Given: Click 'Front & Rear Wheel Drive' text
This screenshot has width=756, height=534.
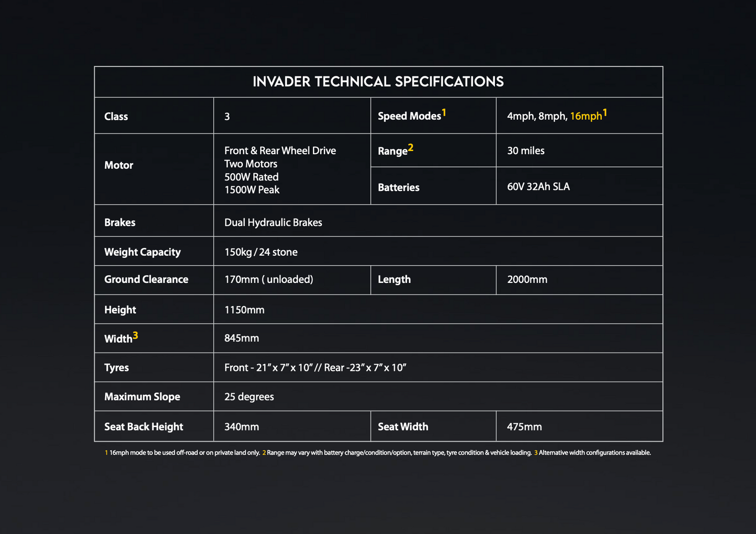Looking at the screenshot, I should click(x=280, y=151).
